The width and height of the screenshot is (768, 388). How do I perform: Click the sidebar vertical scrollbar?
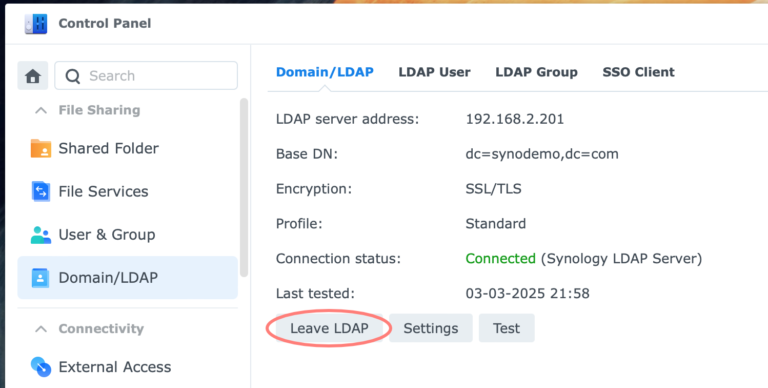click(243, 188)
